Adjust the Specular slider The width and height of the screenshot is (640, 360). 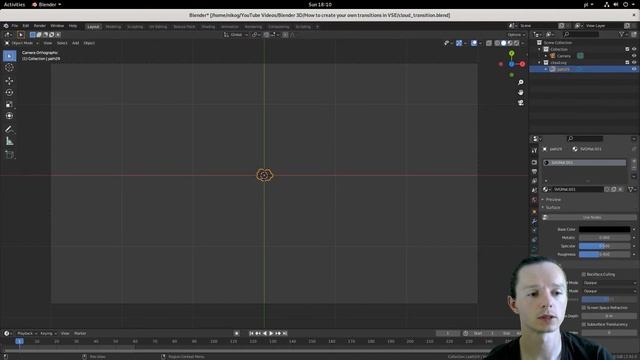tap(604, 246)
